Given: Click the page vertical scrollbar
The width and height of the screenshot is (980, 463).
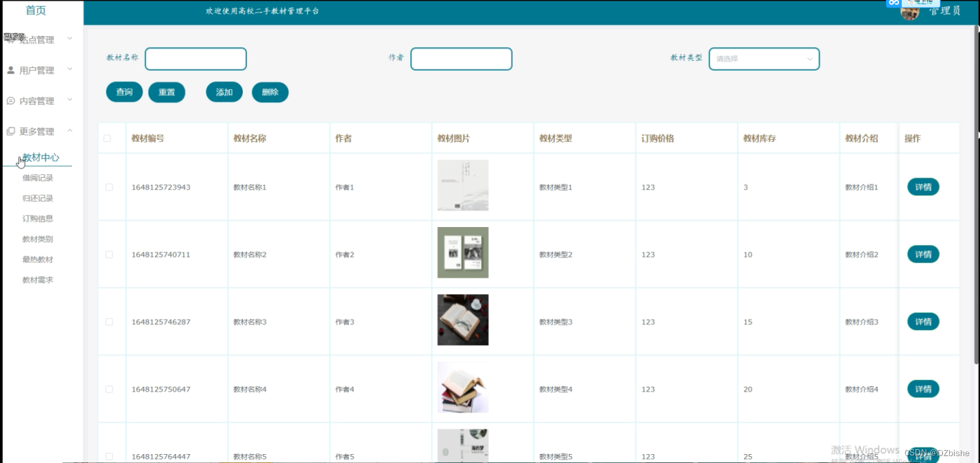Looking at the screenshot, I should (x=977, y=194).
